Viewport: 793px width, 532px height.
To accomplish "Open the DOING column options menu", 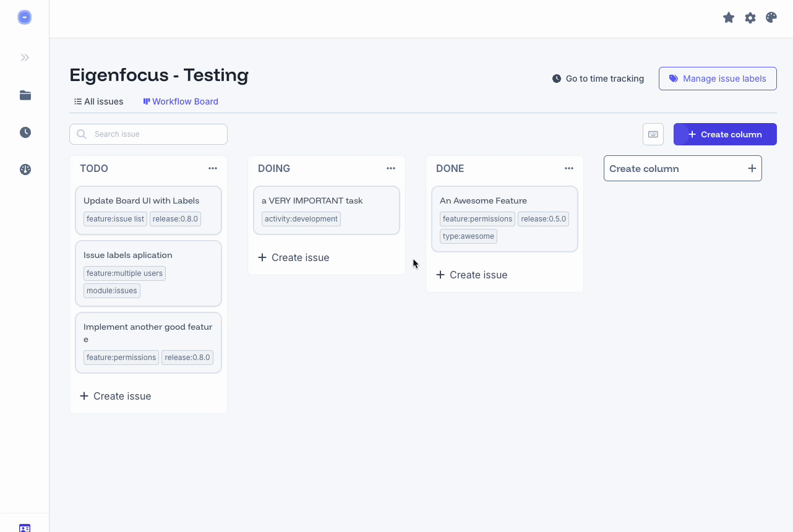I will click(x=390, y=168).
